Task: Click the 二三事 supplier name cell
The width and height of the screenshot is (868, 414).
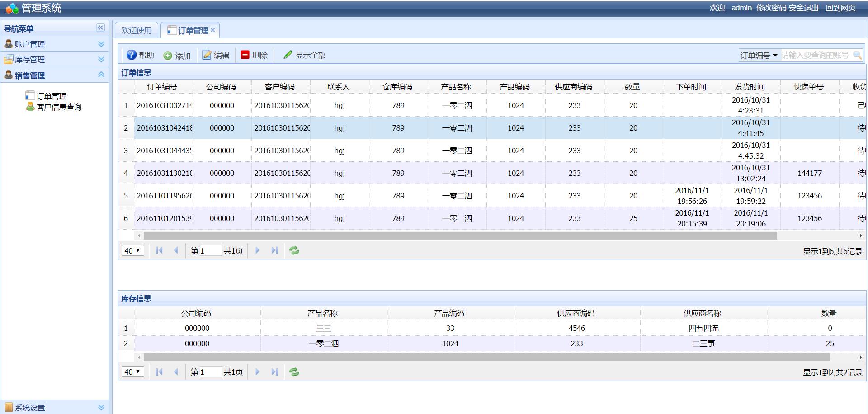Action: tap(703, 343)
